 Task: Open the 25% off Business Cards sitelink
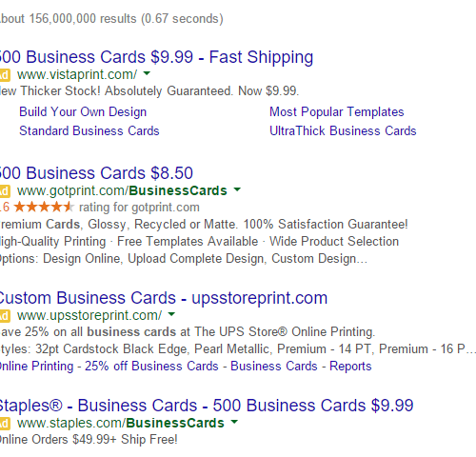point(151,366)
